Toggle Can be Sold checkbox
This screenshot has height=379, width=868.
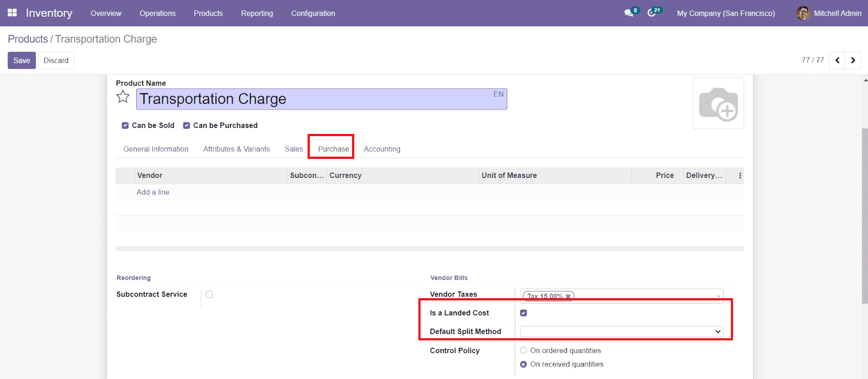tap(125, 125)
